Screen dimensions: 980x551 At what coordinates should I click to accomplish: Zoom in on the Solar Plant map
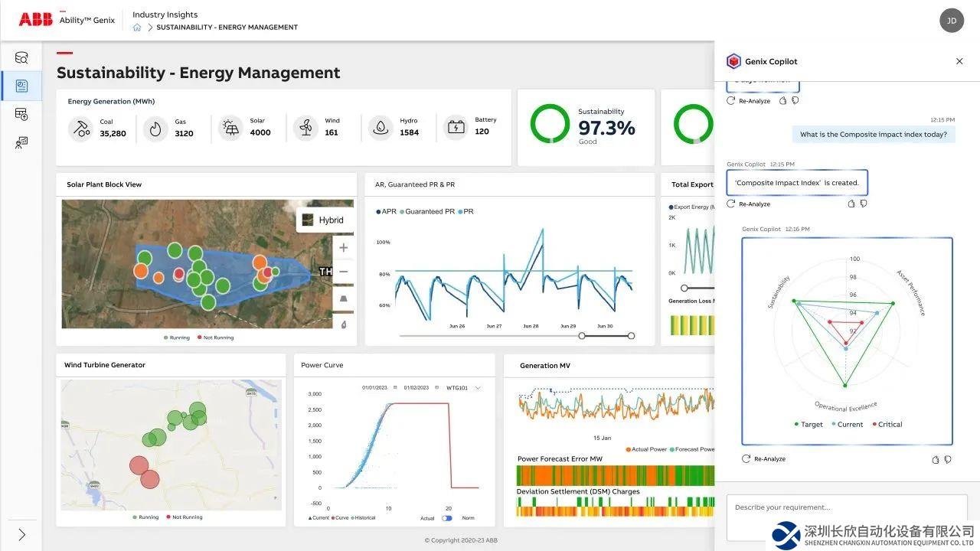(x=343, y=248)
